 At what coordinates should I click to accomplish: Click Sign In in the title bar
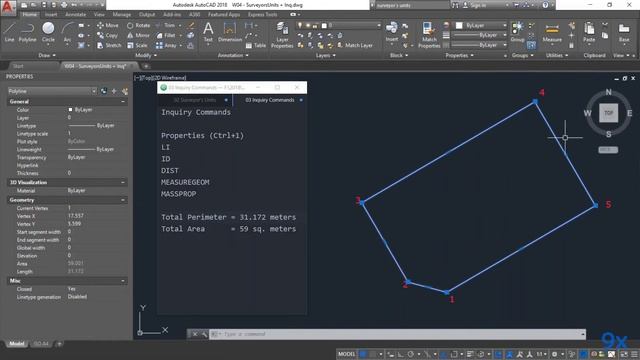pos(478,5)
